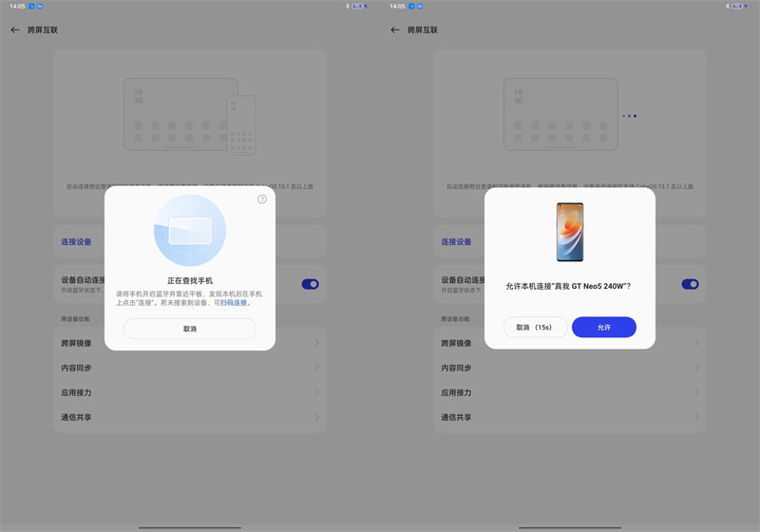Viewport: 760px width, 532px height.
Task: Tap Bluetooth status icon on right screen
Action: [728, 7]
